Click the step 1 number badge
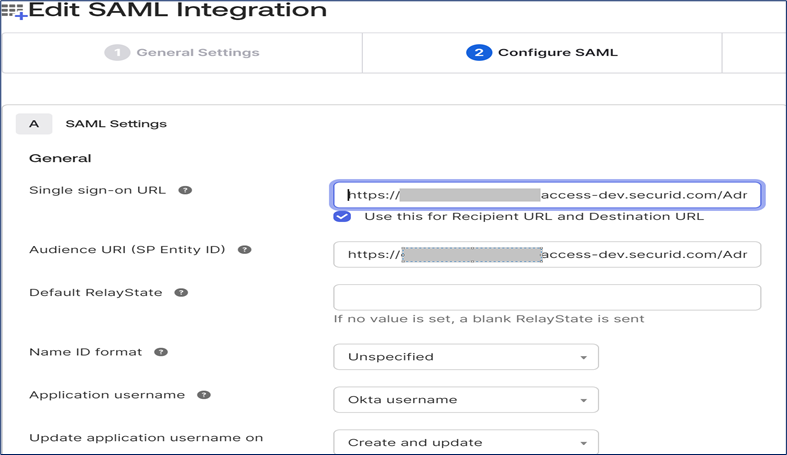Viewport: 787px width, 455px height. click(x=117, y=52)
